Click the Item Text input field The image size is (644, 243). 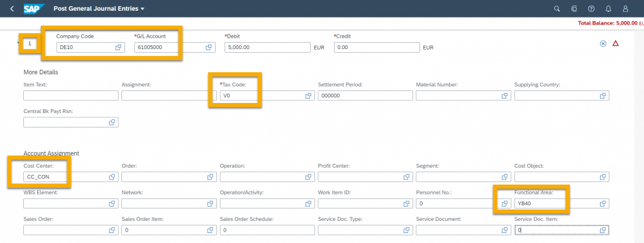[71, 95]
